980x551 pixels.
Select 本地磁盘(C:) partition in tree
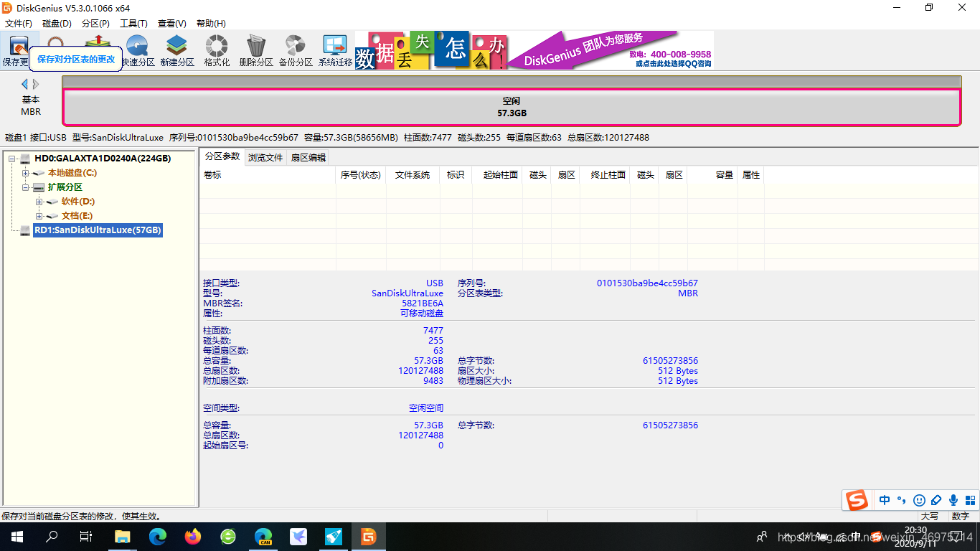[72, 173]
